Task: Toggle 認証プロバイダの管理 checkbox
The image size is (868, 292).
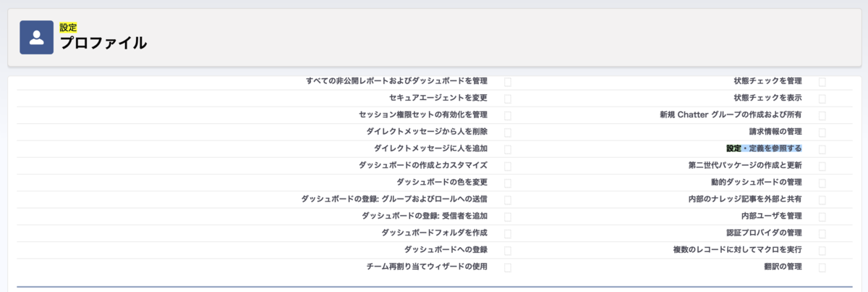Action: click(x=822, y=233)
